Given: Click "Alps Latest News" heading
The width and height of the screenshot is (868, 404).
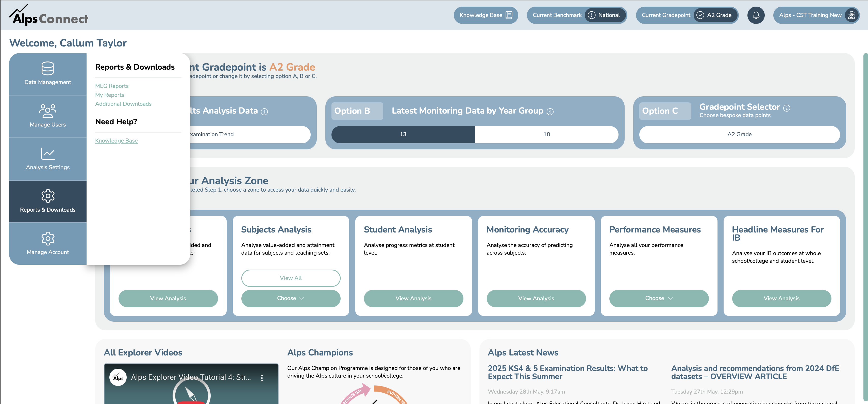Looking at the screenshot, I should (x=523, y=352).
